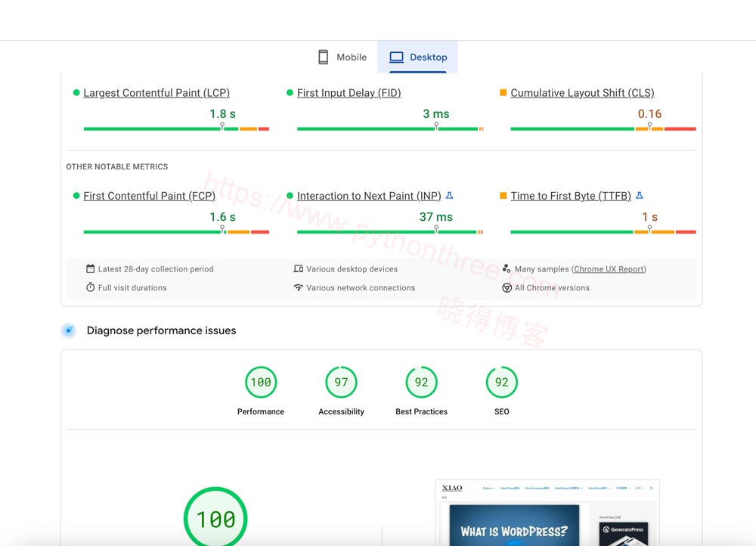Click Cumulative Layout Shift (CLS) link
The image size is (756, 546).
[x=582, y=93]
